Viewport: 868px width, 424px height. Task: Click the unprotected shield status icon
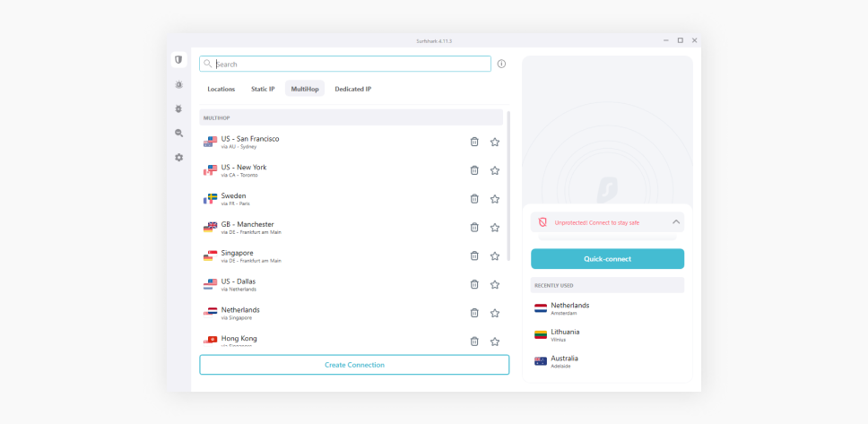click(x=542, y=222)
